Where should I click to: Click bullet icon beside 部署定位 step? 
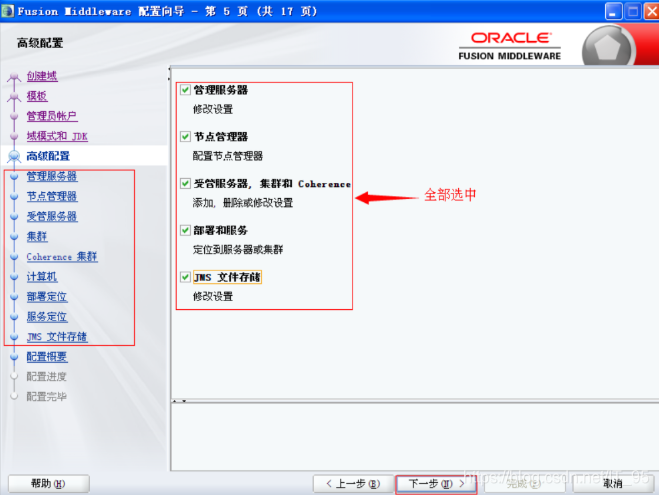14,297
